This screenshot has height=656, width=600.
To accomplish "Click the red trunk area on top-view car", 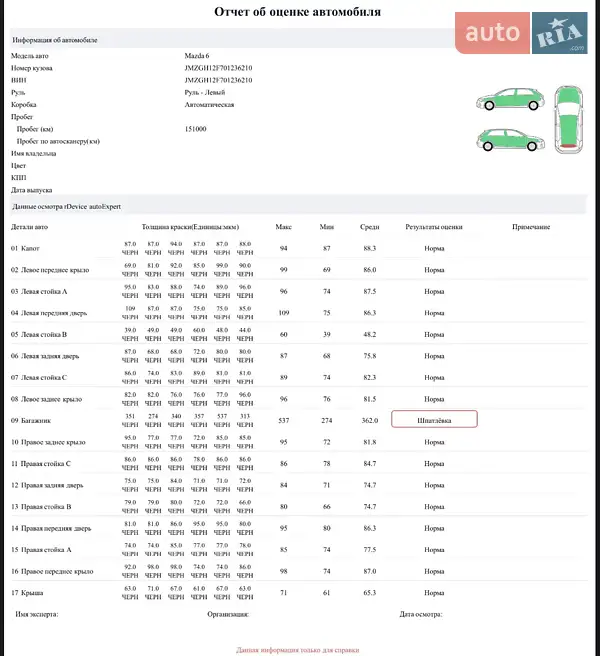I will pyautogui.click(x=569, y=146).
